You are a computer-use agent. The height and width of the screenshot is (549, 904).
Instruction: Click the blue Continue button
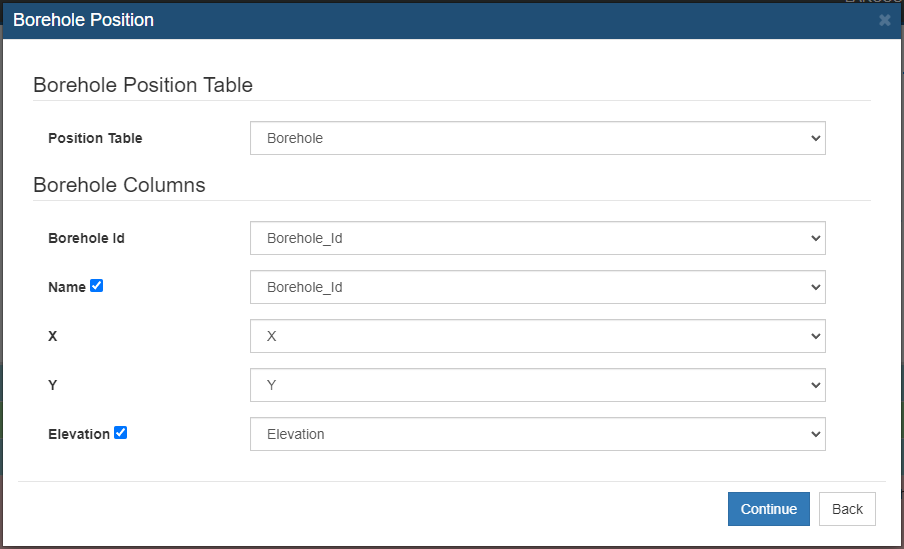[x=769, y=509]
